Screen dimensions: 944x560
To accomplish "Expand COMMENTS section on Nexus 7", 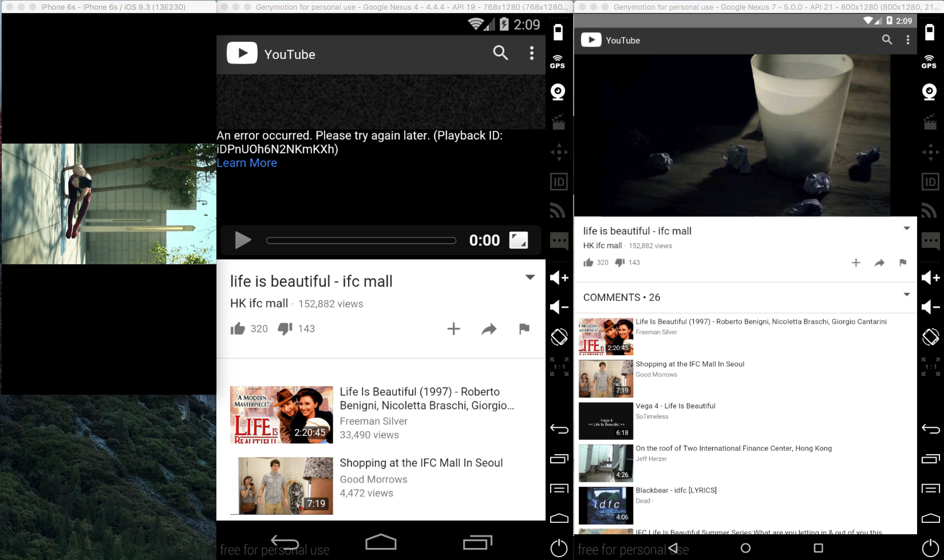I will click(907, 294).
